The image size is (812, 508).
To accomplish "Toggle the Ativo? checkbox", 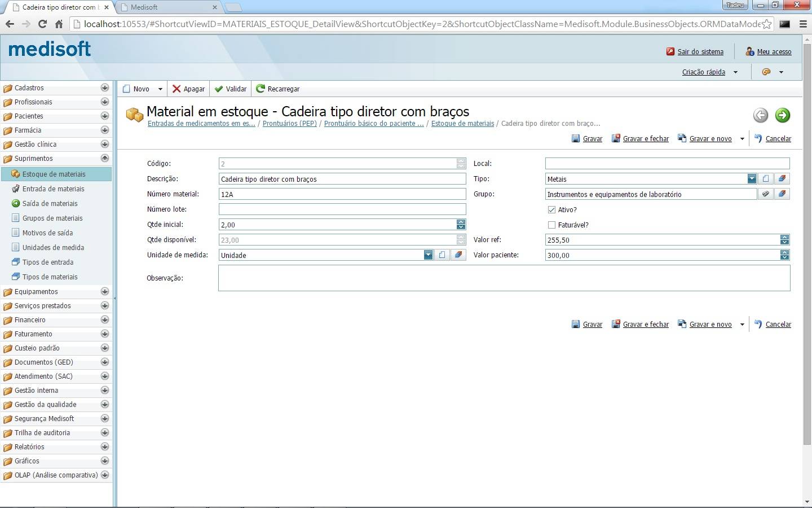I will click(x=551, y=209).
